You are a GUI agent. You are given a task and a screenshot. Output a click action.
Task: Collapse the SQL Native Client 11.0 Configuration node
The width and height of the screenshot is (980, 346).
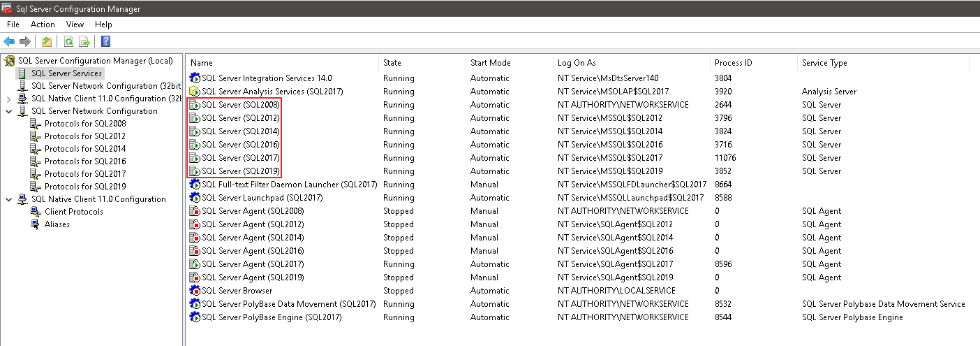click(8, 199)
